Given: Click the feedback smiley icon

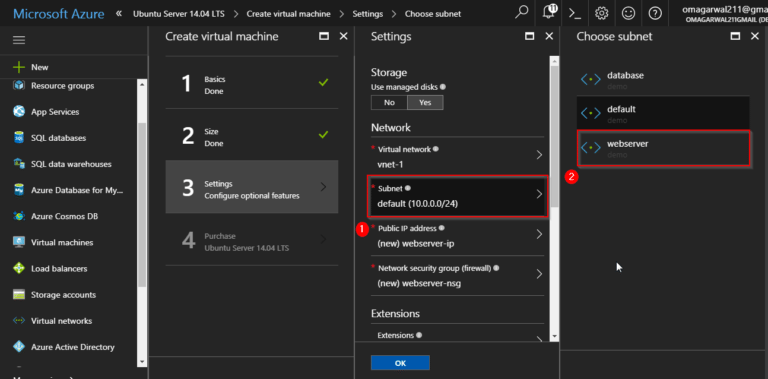Looking at the screenshot, I should [x=628, y=13].
